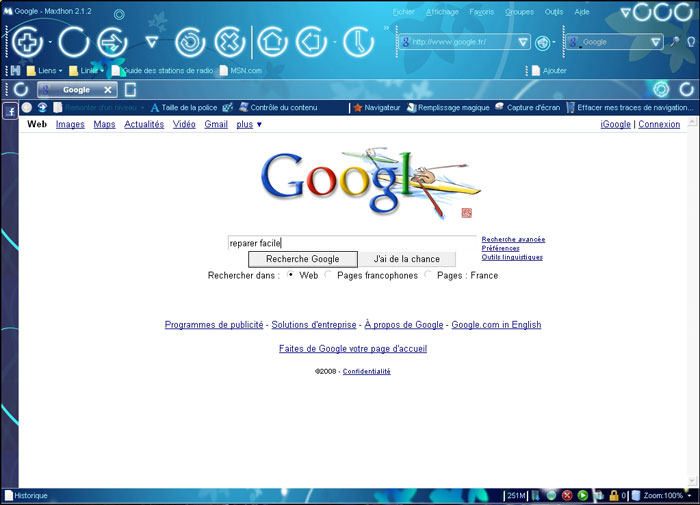Open Guide des stations de radio bookmark
This screenshot has height=505, width=700.
[x=162, y=71]
